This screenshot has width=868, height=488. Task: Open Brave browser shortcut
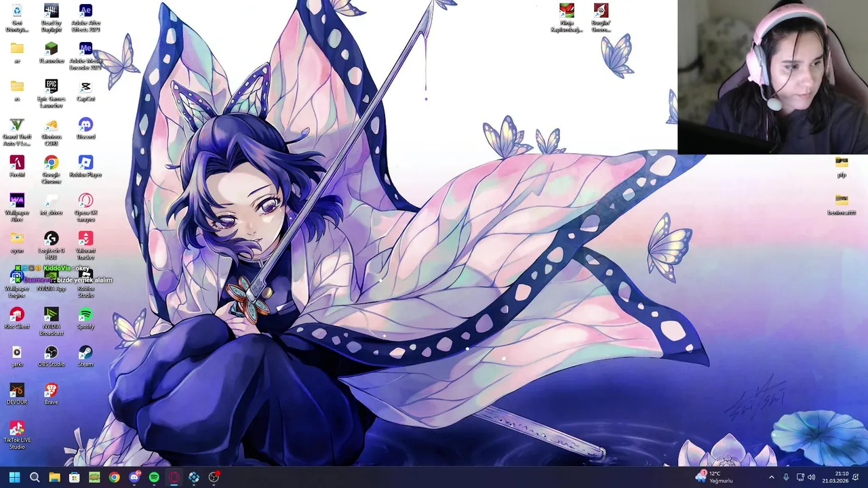(x=51, y=394)
